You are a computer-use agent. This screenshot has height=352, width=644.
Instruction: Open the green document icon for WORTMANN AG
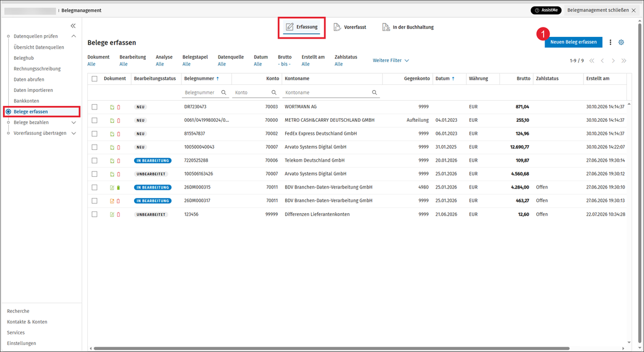point(112,107)
